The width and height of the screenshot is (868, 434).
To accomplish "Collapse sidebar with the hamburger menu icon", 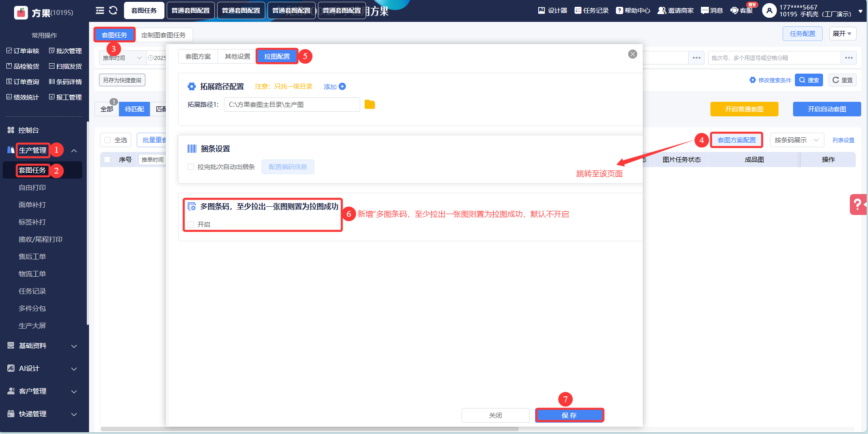I will 100,10.
